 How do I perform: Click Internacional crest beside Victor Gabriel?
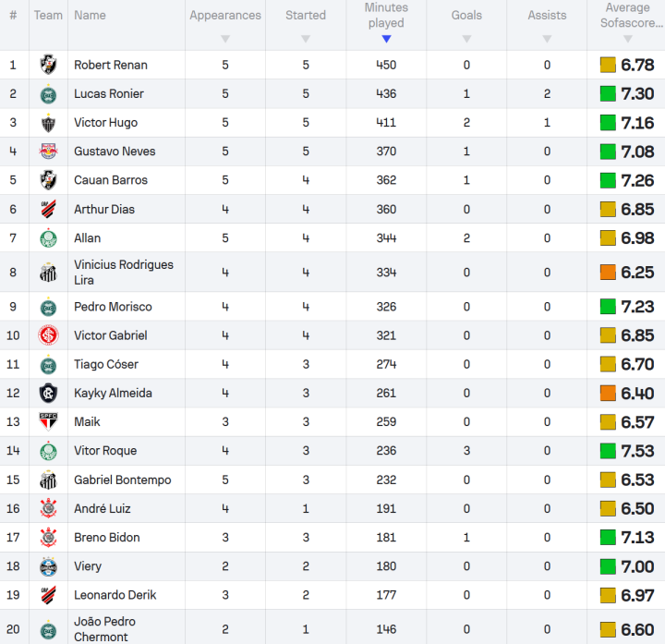click(48, 335)
